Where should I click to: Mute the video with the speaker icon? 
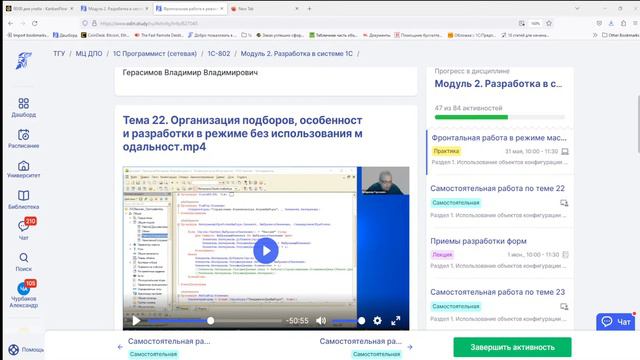point(321,321)
